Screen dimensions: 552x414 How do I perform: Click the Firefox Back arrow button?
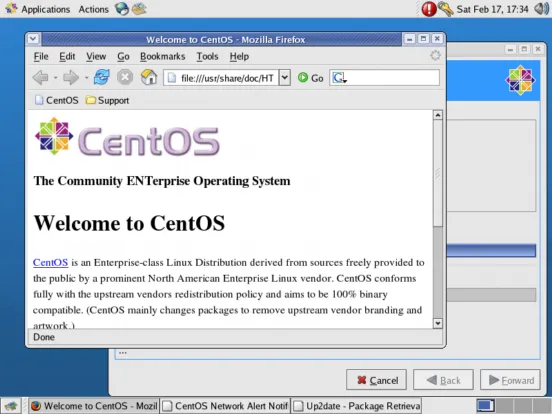pos(40,77)
